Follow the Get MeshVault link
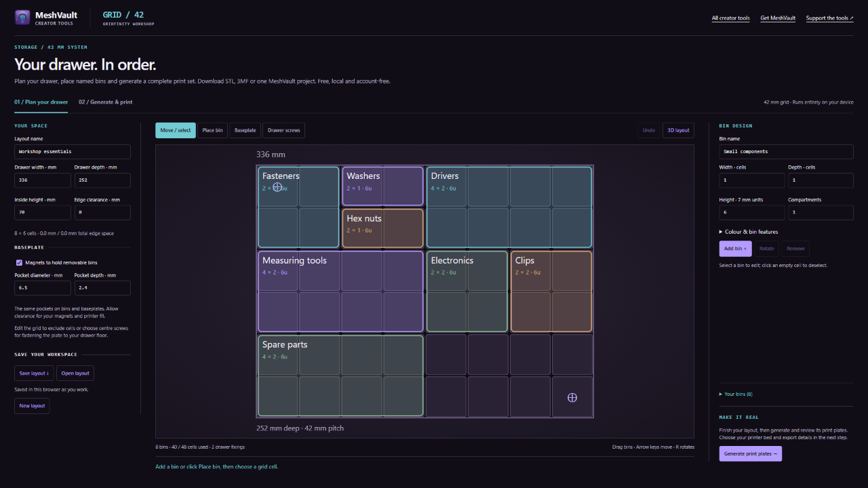Image resolution: width=868 pixels, height=488 pixels. click(x=778, y=18)
